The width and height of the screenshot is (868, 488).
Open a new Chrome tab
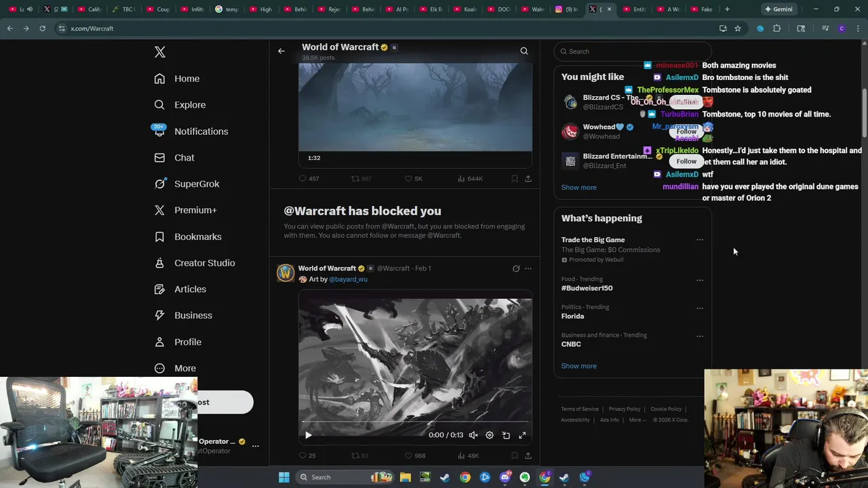tap(727, 9)
